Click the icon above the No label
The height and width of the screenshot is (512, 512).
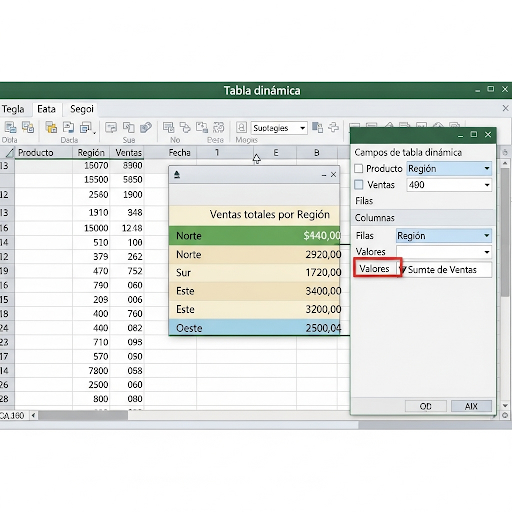click(x=168, y=127)
